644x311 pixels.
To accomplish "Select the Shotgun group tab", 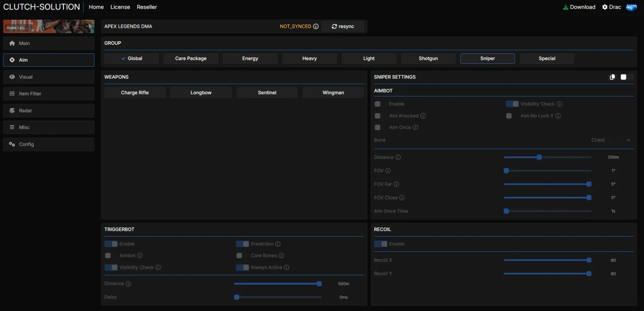I will point(428,58).
